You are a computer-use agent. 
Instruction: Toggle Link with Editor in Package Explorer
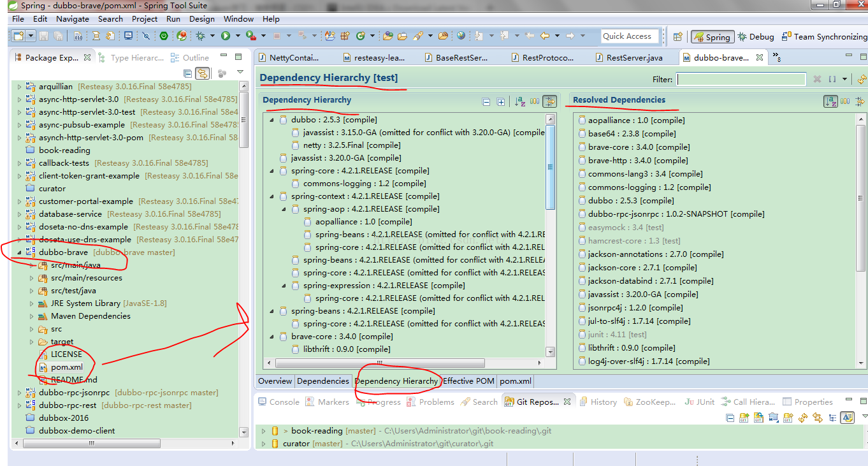(203, 73)
